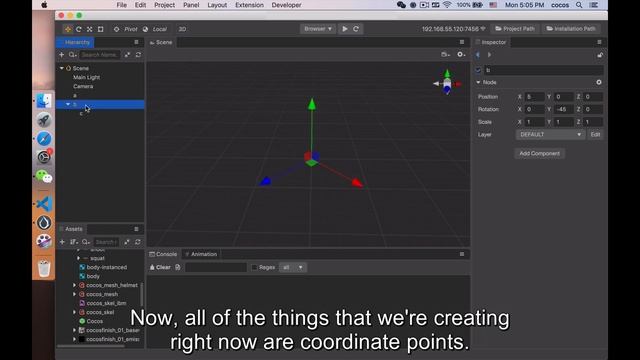Select the Rotate transform tool

(x=79, y=29)
